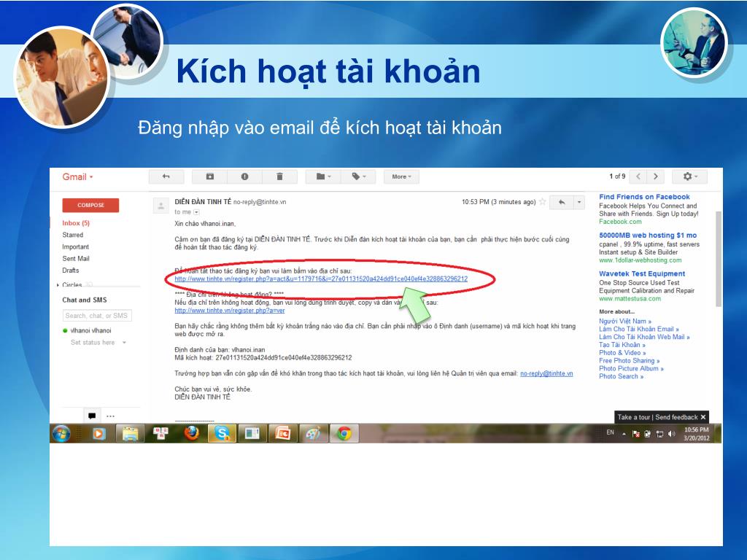Image resolution: width=747 pixels, height=560 pixels.
Task: Click 'Làm Cho Tài Khoản Email' link
Action: (639, 329)
